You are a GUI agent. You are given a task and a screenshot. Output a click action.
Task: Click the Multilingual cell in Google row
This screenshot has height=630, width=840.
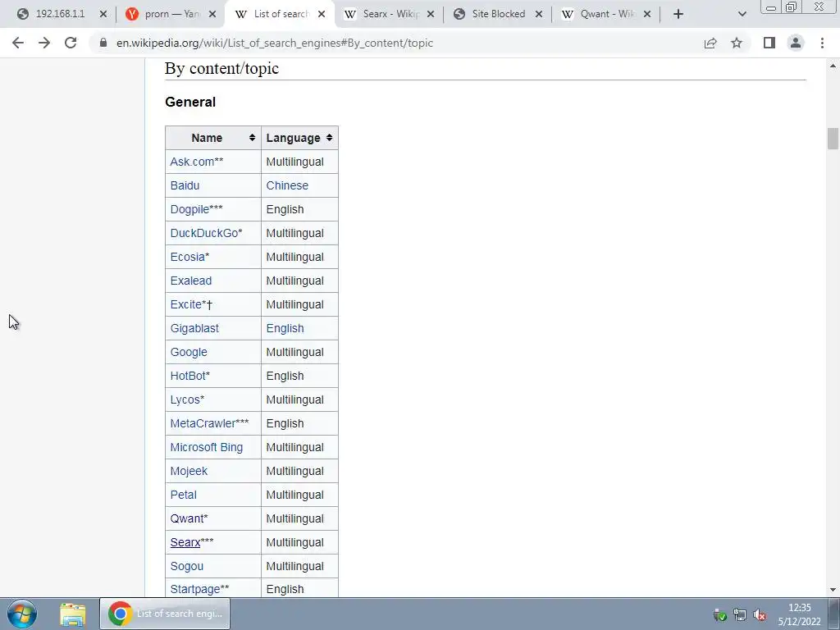[x=299, y=352]
